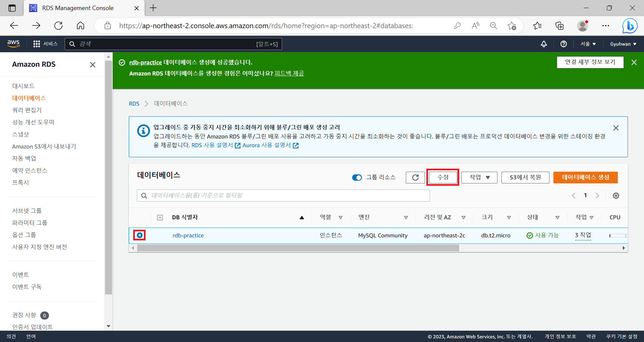Go to next page of databases
This screenshot has width=644, height=342.
tap(597, 195)
